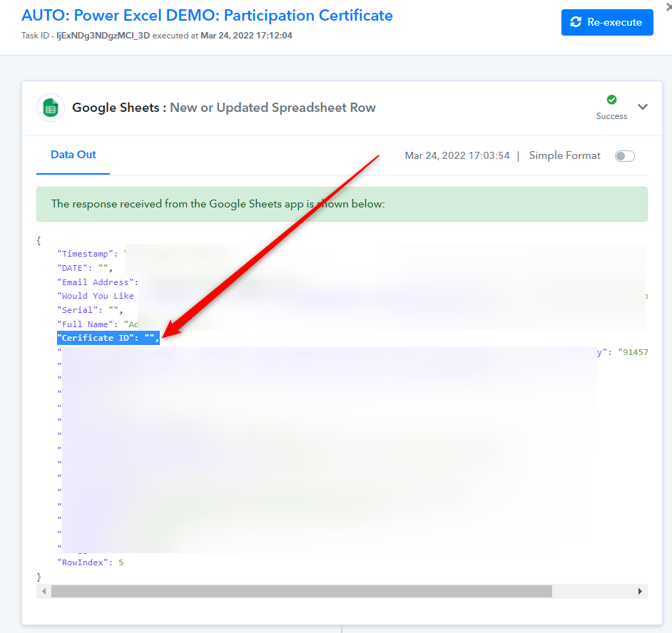
Task: Click the Google Sheets app icon
Action: [51, 108]
